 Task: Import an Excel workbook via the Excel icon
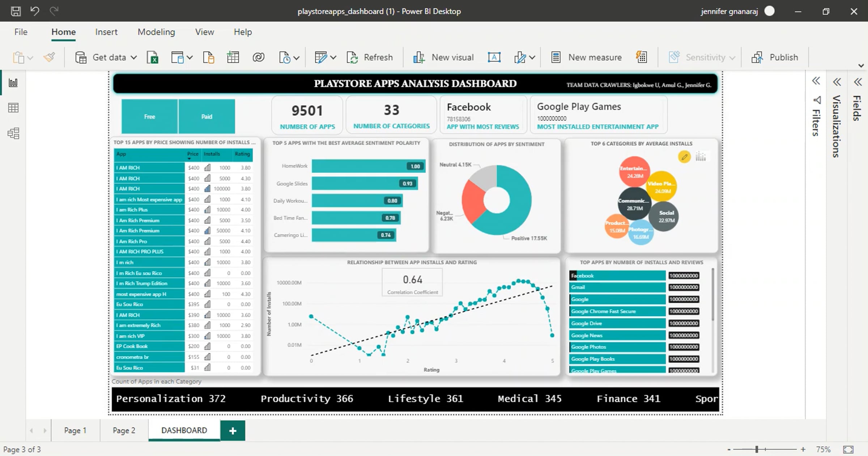[x=153, y=57]
